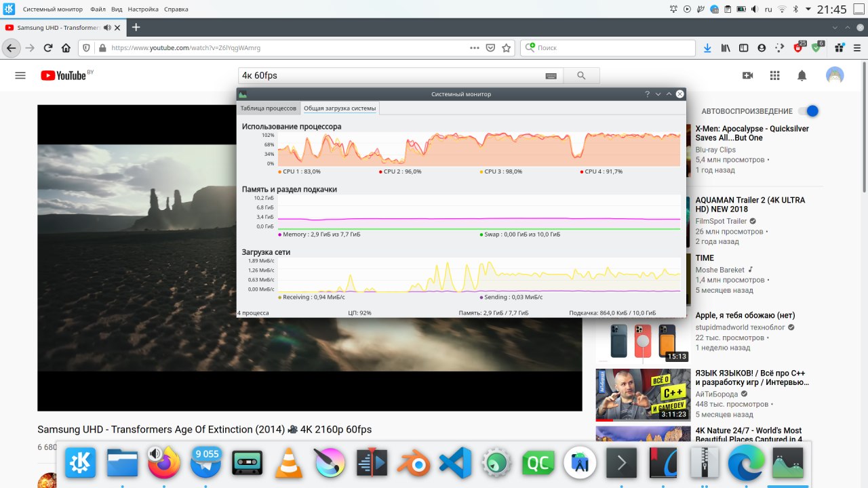The image size is (868, 488).
Task: Open Telegram with 9 055 badge
Action: [x=205, y=464]
